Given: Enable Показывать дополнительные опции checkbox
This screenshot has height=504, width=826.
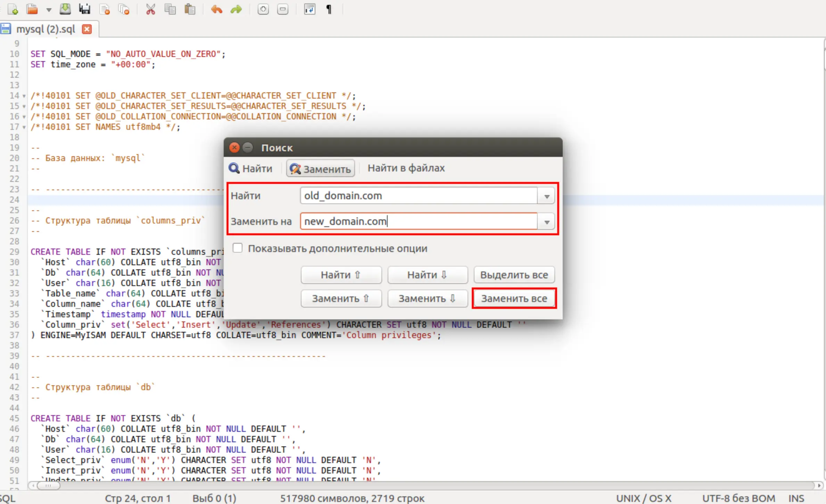Looking at the screenshot, I should [x=238, y=248].
